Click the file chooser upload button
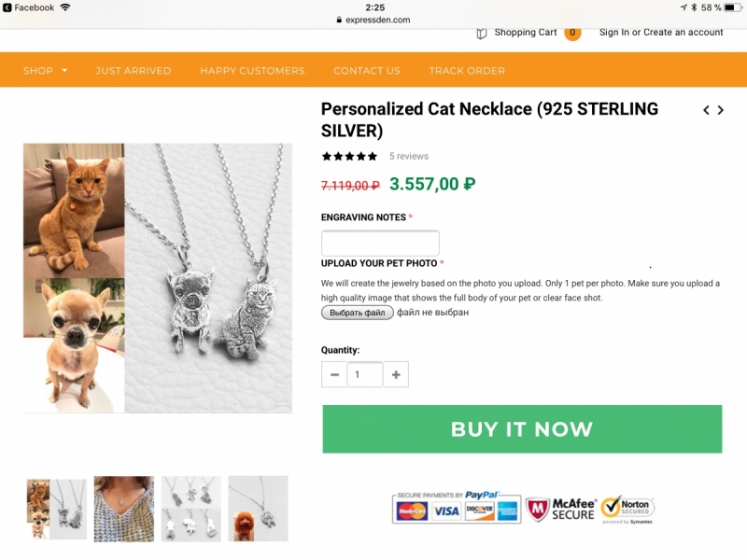The image size is (747, 560). coord(358,313)
